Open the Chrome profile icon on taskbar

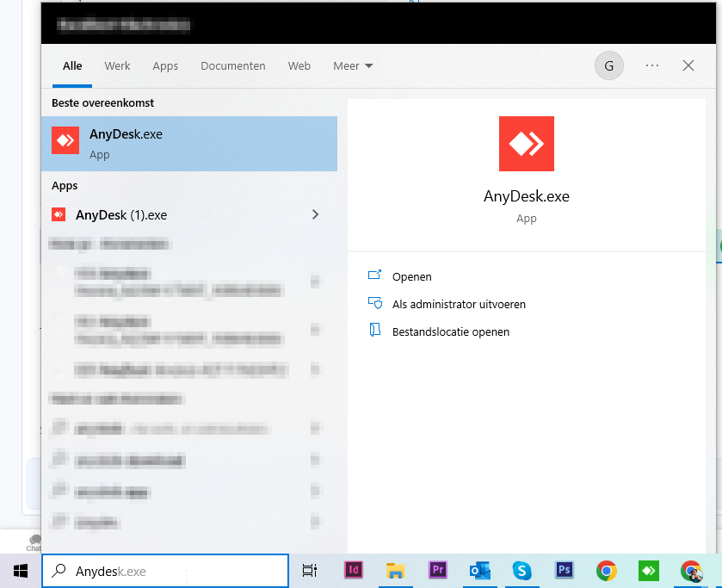pos(692,571)
